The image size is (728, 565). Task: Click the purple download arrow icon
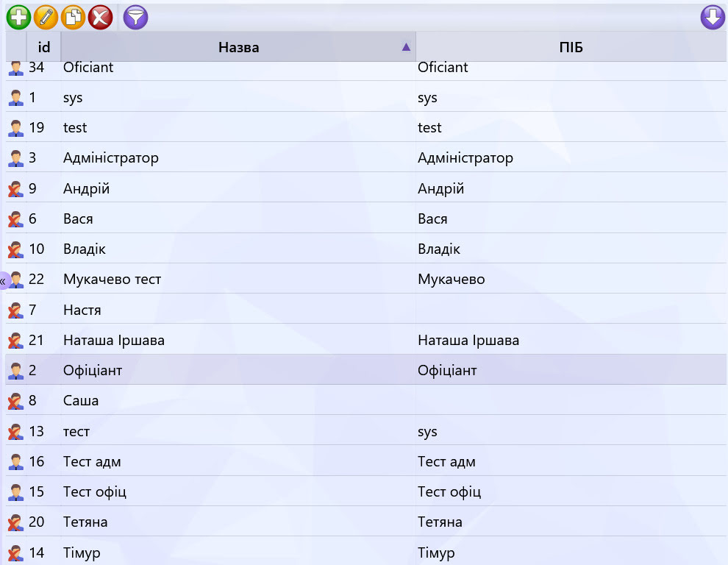[x=713, y=18]
